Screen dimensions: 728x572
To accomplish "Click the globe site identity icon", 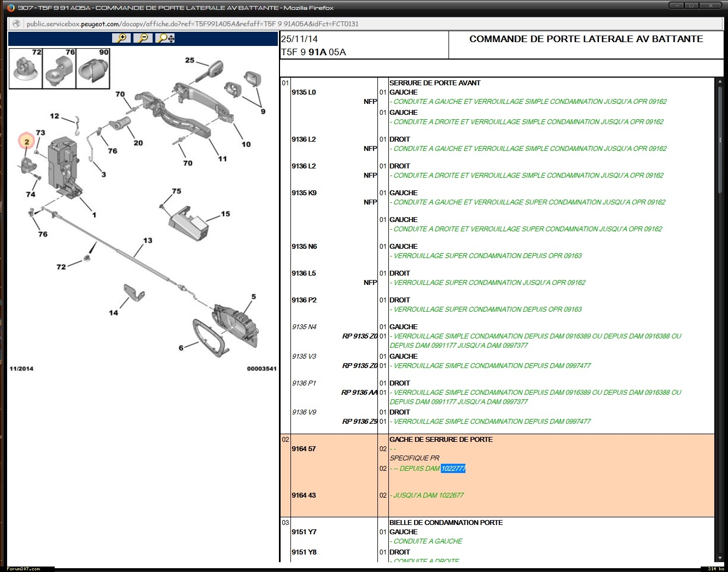I will 16,24.
